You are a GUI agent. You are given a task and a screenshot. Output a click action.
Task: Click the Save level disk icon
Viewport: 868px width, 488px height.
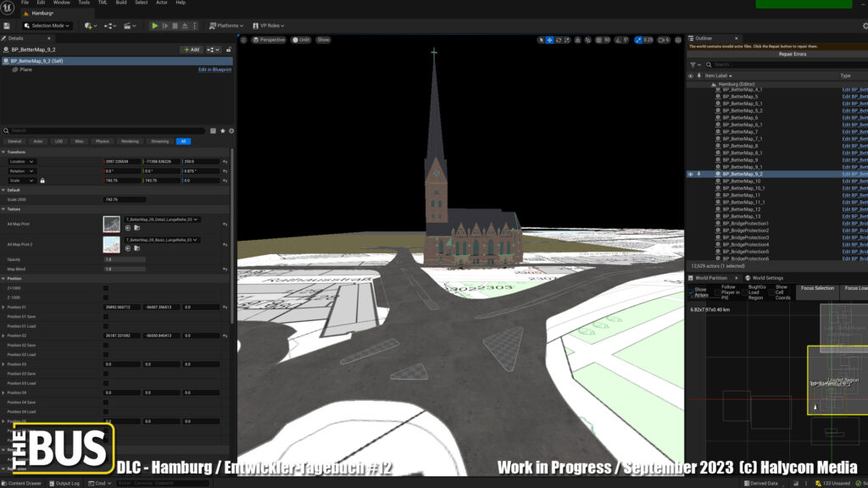pos(8,25)
